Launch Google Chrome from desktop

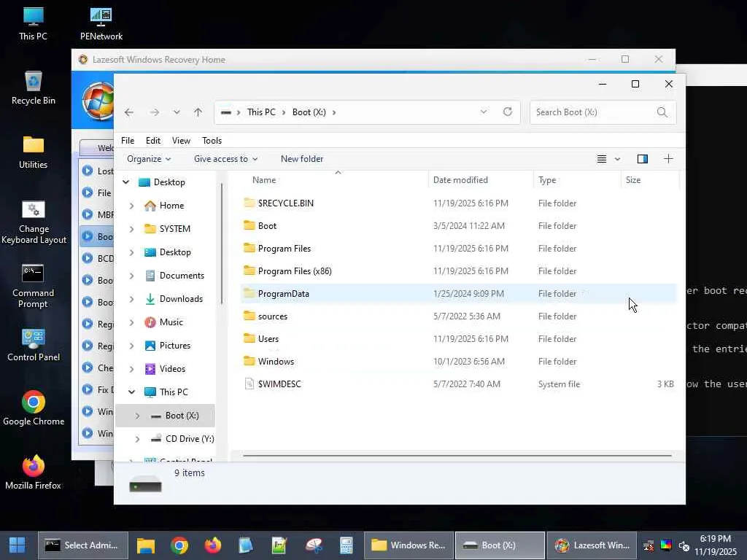[x=34, y=408]
